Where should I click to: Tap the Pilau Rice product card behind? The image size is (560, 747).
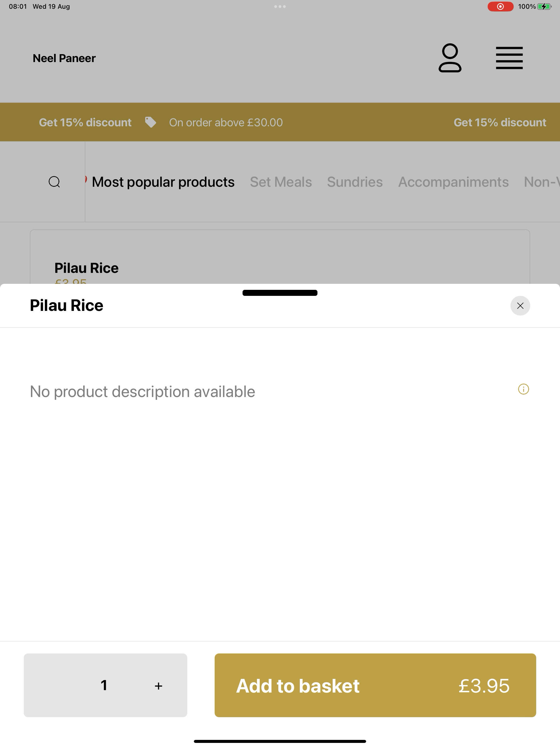(280, 257)
